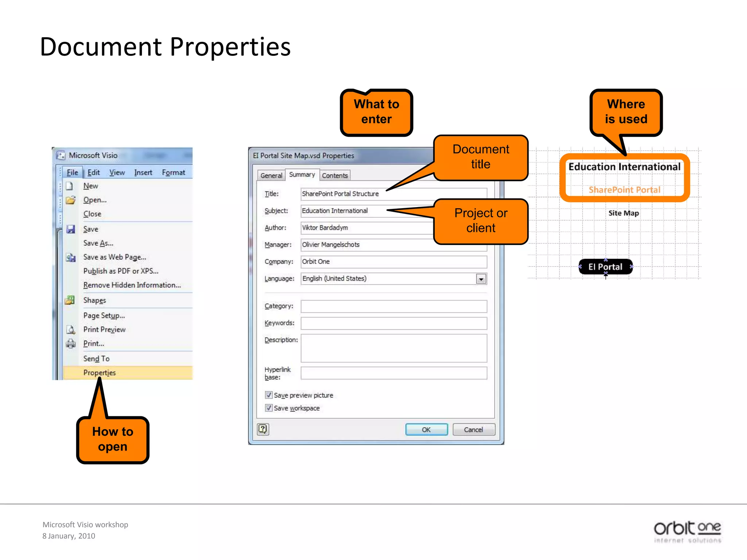Click the Microsoft Visio title bar icon
Screen dimensions: 747x560
(x=61, y=156)
